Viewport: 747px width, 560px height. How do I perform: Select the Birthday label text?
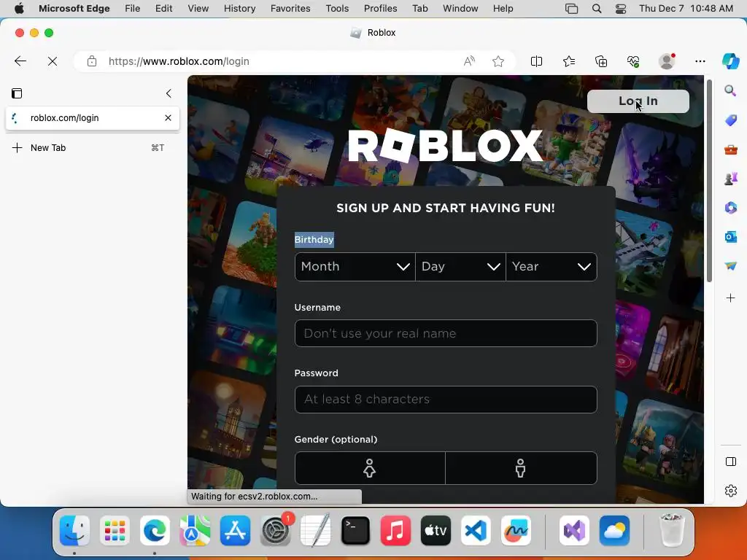(314, 239)
